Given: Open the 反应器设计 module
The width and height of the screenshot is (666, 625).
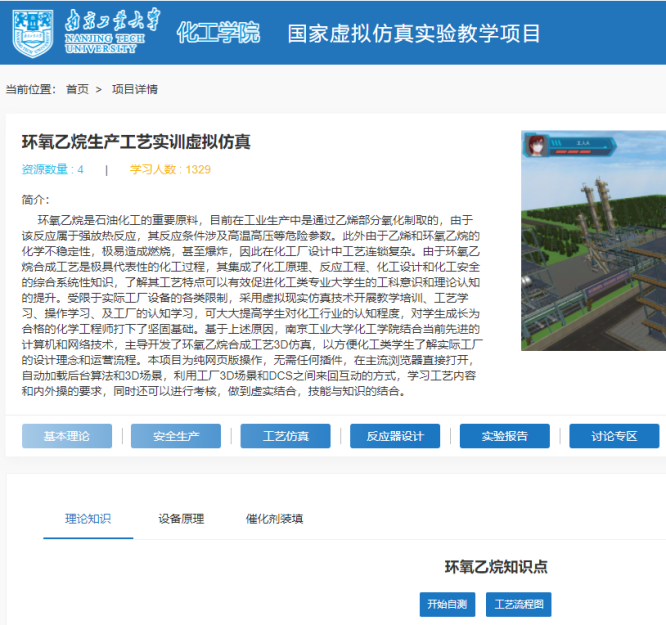Looking at the screenshot, I should (395, 436).
